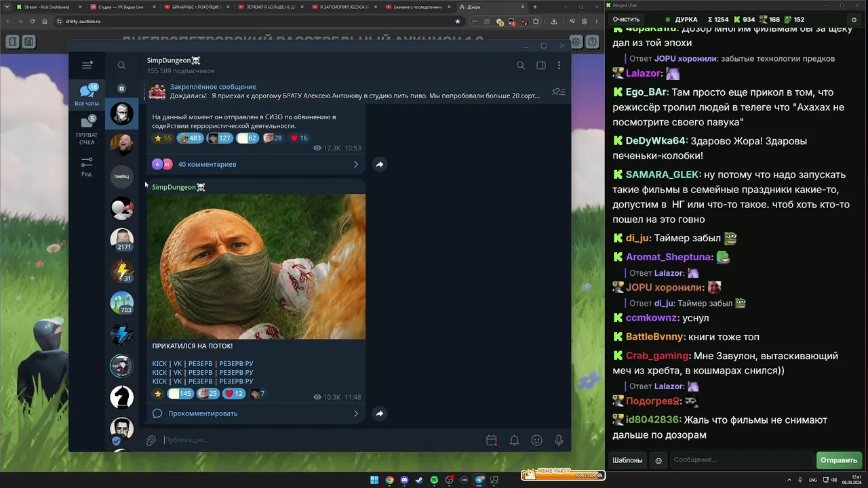This screenshot has height=488, width=868.
Task: Click Шаблоны in Merged Chat
Action: (627, 460)
